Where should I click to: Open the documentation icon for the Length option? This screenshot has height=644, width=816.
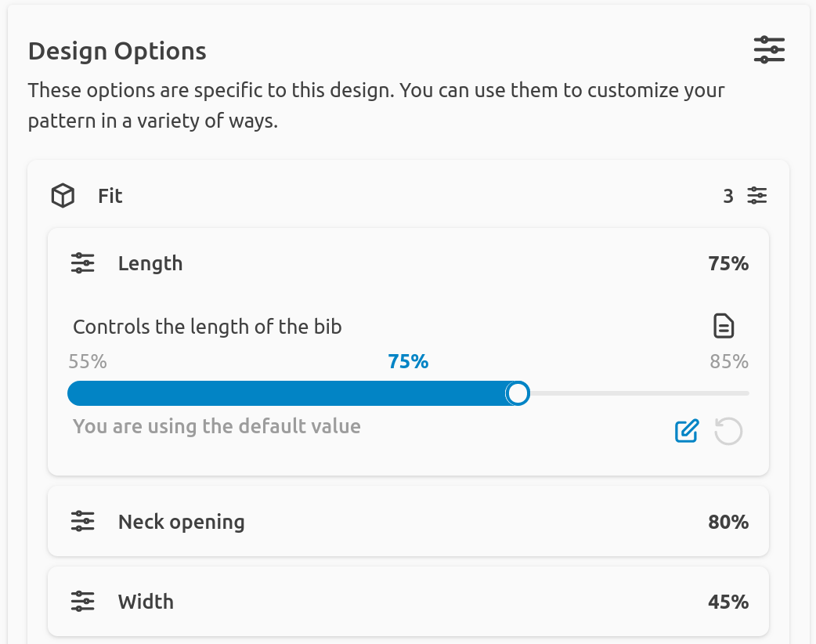click(x=723, y=326)
